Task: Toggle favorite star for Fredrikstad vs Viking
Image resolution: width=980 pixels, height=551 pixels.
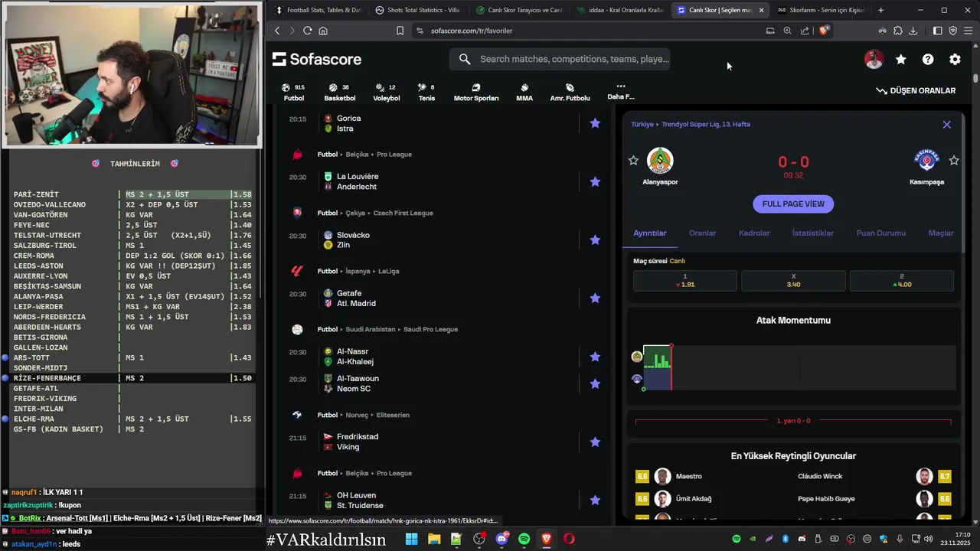Action: click(595, 442)
